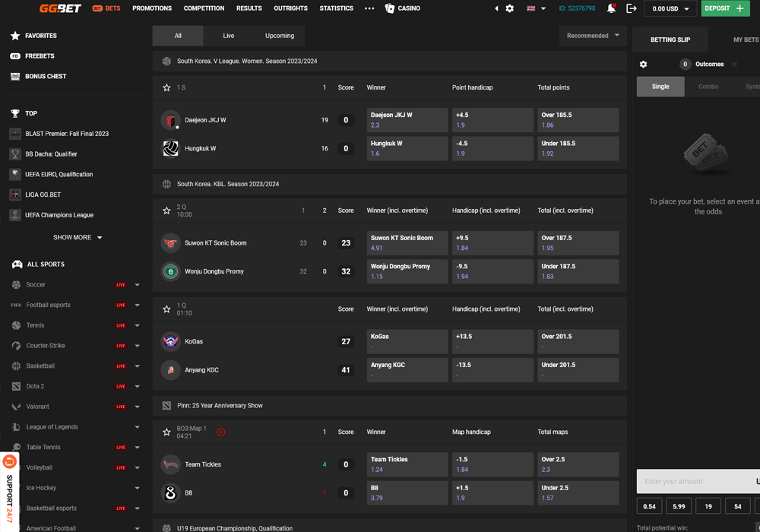
Task: Star the Suwon KT Sonic Boom match
Action: tap(167, 211)
